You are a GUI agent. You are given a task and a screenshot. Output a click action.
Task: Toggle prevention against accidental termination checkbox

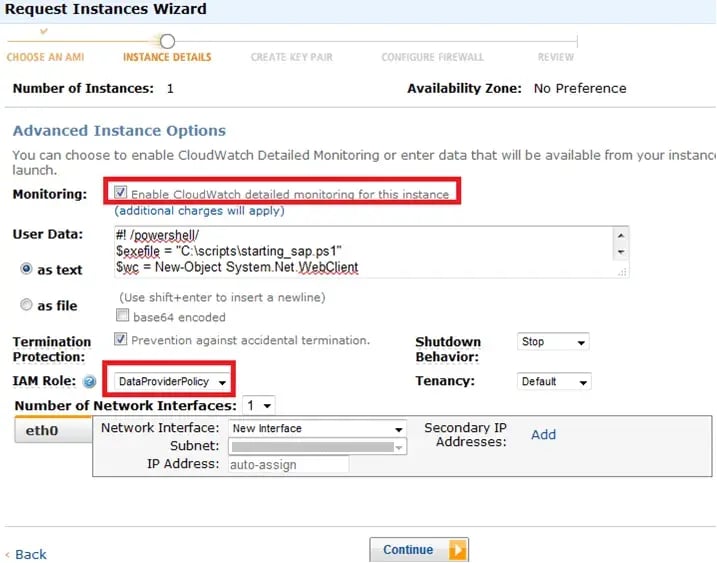pyautogui.click(x=120, y=339)
